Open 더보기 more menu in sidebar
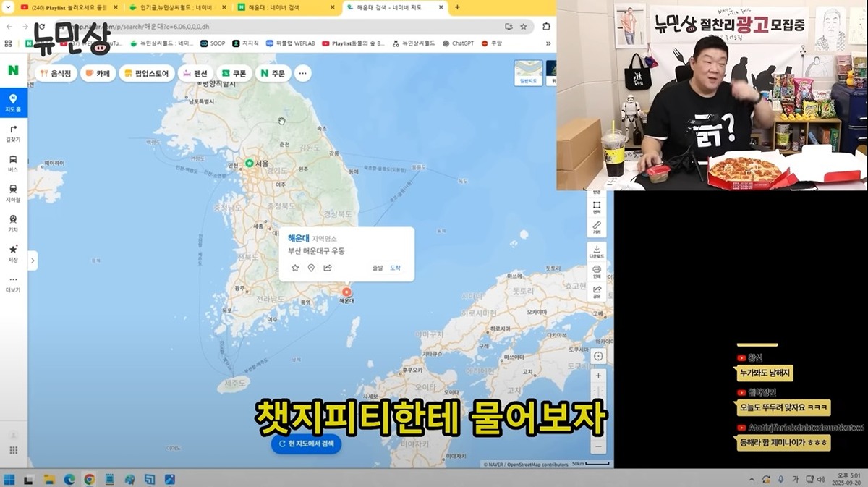 (13, 283)
